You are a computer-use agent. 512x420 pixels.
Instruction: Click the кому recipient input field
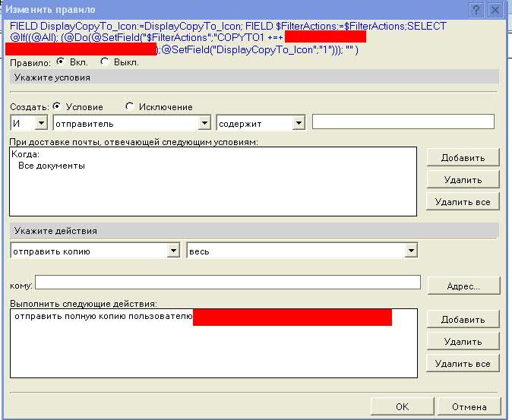227,283
